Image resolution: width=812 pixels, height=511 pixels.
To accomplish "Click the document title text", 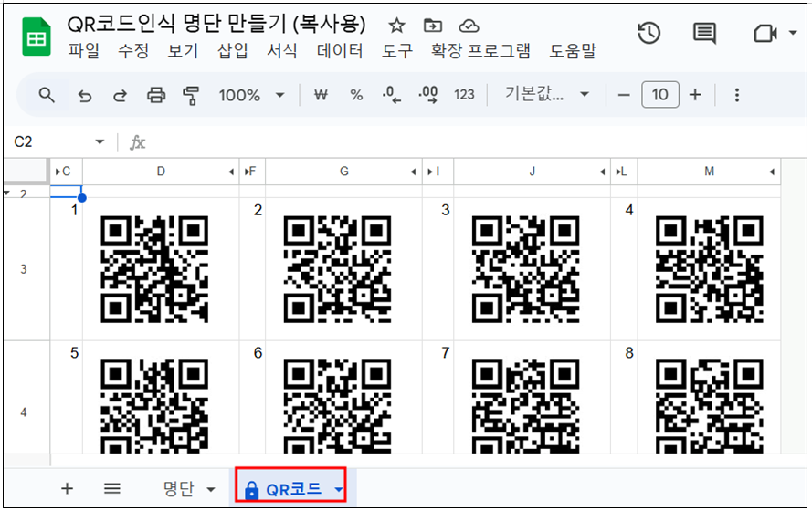I will click(x=216, y=25).
